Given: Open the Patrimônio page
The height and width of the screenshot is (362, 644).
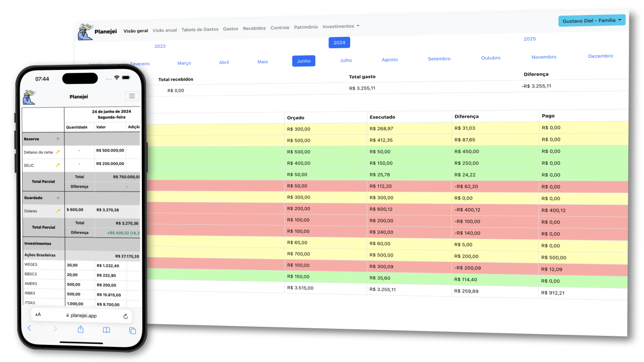Looking at the screenshot, I should pos(306,27).
